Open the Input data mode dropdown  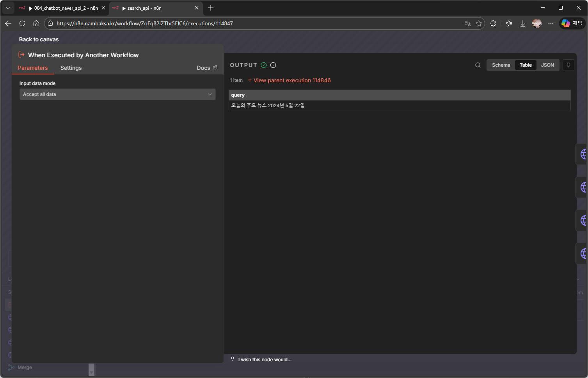coord(117,94)
